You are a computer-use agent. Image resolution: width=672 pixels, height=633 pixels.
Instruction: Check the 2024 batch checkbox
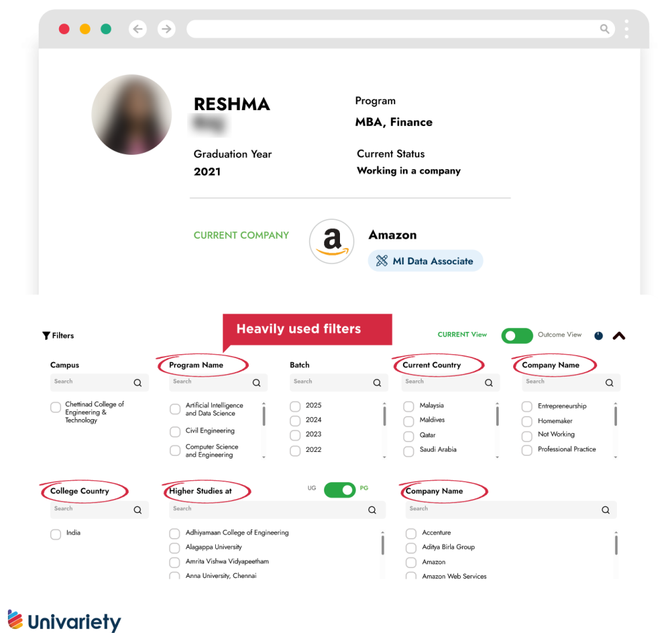tap(295, 420)
